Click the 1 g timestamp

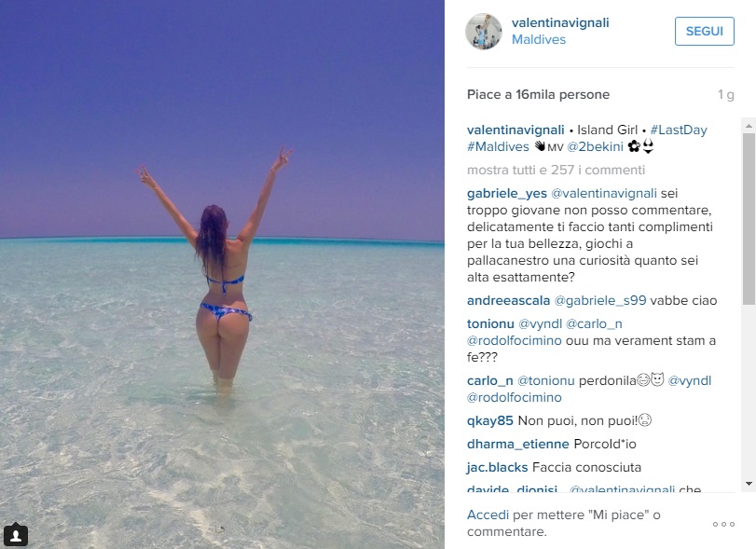(725, 94)
